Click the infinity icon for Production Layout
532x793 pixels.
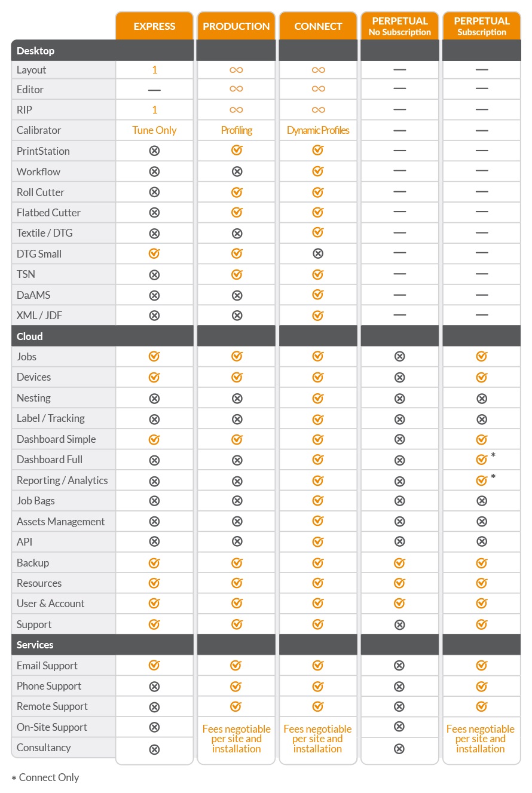tap(236, 70)
